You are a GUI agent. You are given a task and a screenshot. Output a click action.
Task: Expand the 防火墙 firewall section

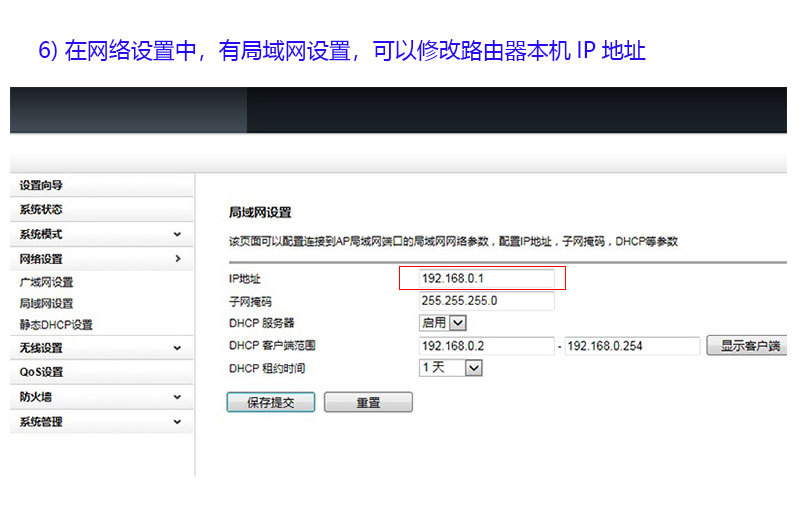point(100,397)
